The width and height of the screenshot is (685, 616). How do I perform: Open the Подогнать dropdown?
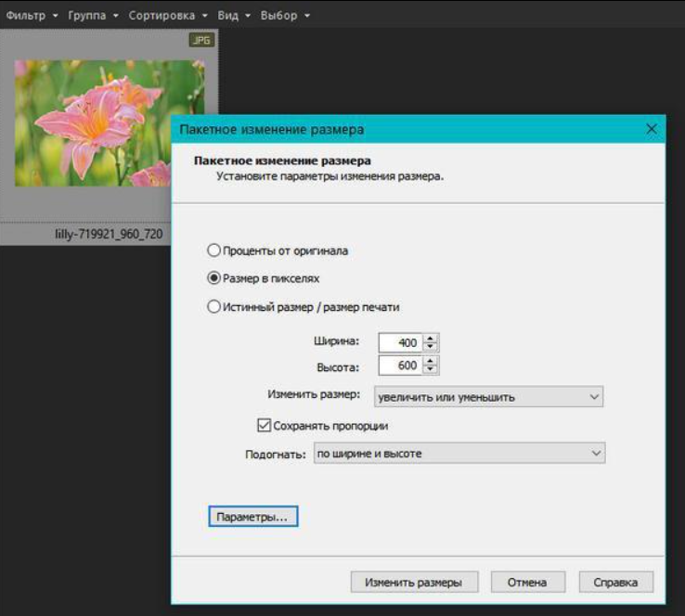(x=459, y=453)
